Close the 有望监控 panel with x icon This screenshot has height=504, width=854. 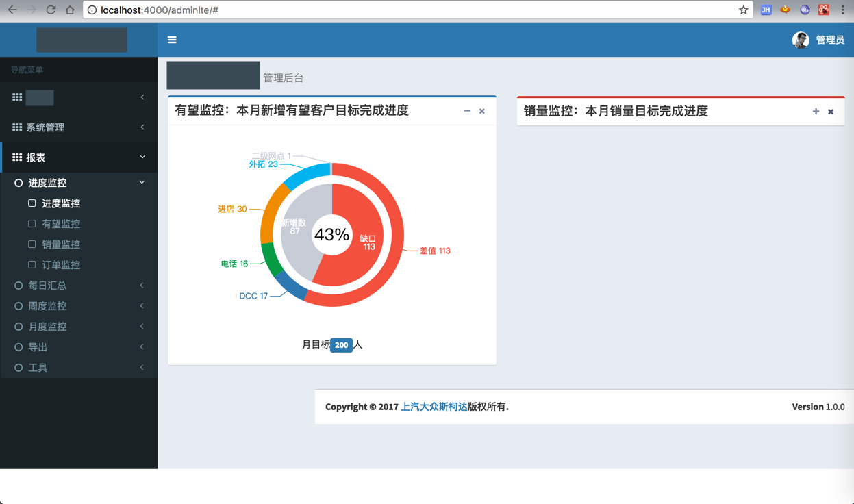pos(482,111)
